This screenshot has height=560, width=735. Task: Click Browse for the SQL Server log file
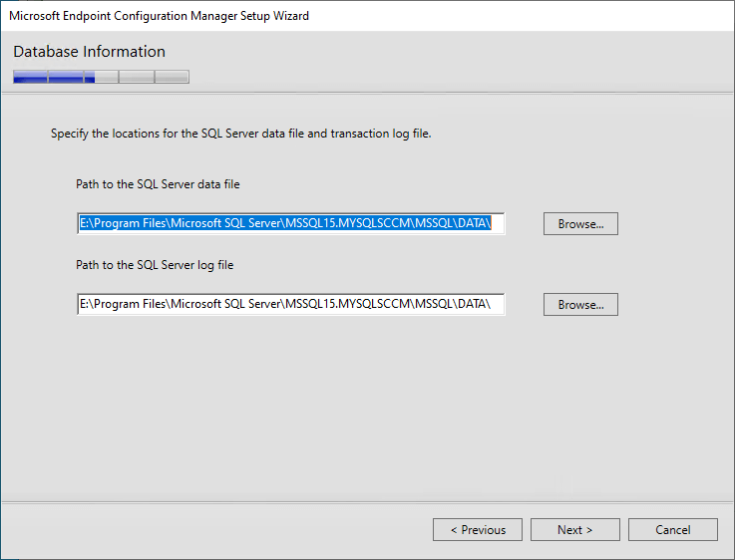580,304
